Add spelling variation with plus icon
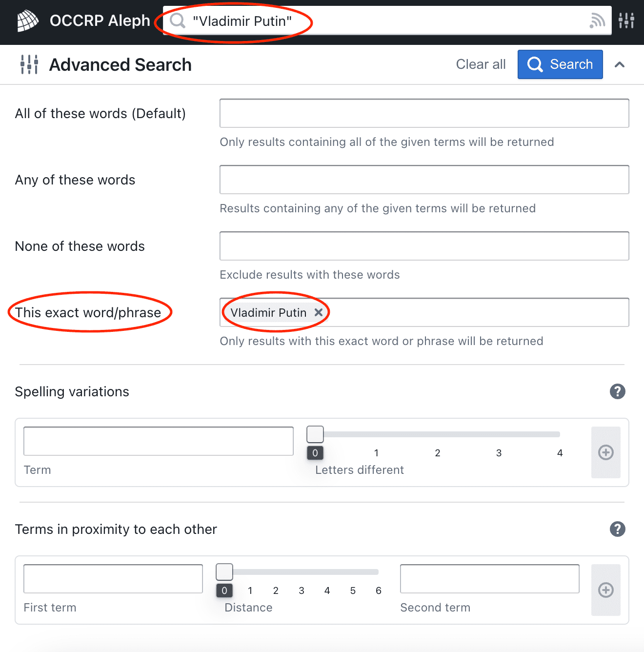This screenshot has width=644, height=652. tap(606, 452)
